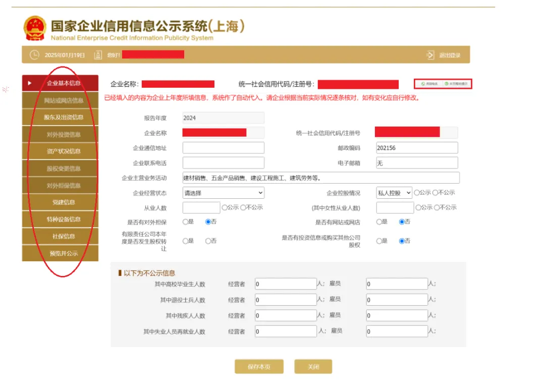The image size is (545, 392).
Task: Focus the 其中女性从业人数 input box
Action: coord(395,208)
